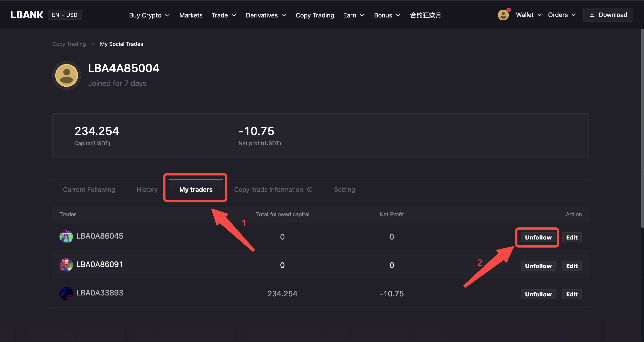The image size is (644, 342).
Task: Go to Copy Trading in top navigation
Action: pos(315,15)
